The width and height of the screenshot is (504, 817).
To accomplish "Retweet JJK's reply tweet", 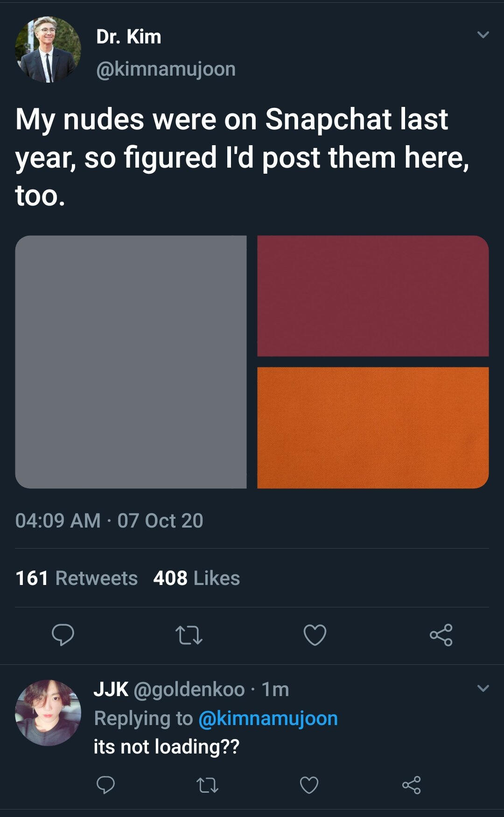I will click(x=207, y=785).
